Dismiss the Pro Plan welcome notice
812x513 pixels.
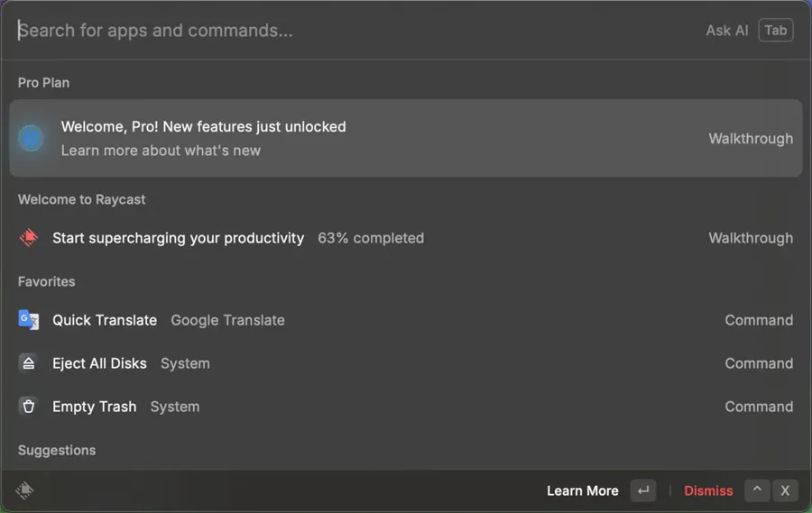pos(708,490)
